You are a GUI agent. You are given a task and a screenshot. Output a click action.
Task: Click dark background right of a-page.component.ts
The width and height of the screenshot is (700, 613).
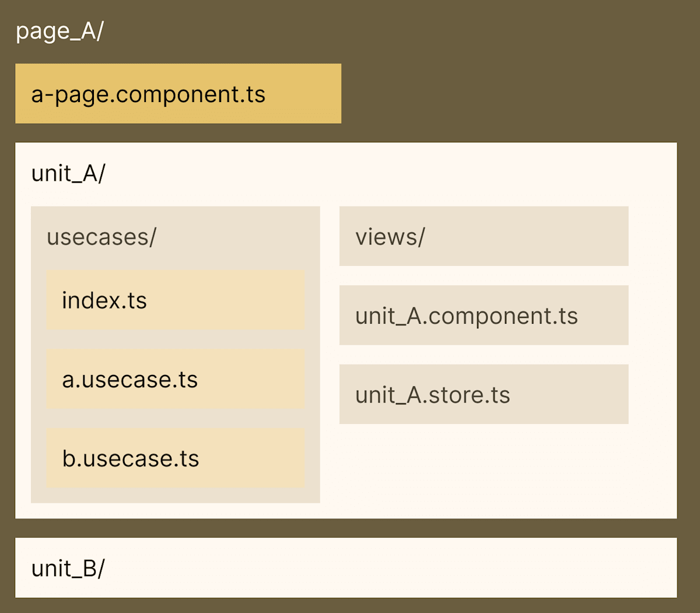coord(513,94)
